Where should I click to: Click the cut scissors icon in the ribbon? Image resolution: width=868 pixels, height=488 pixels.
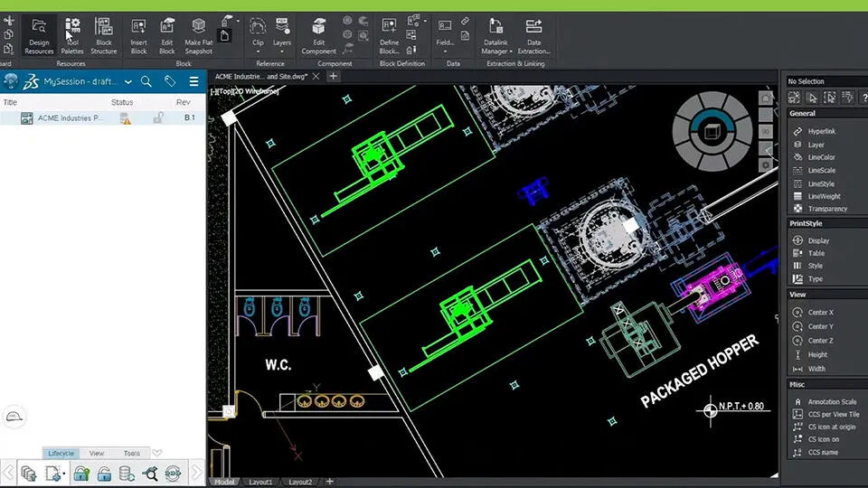pos(9,21)
